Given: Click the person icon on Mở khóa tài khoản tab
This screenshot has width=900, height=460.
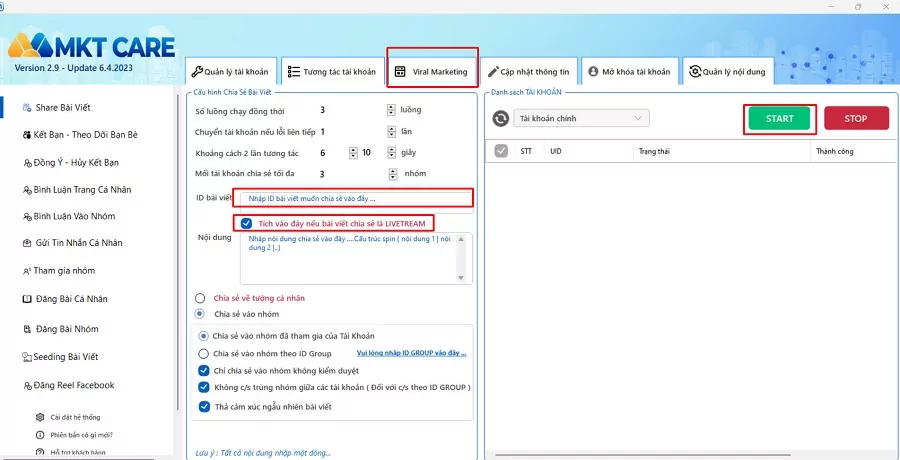Looking at the screenshot, I should (x=593, y=72).
